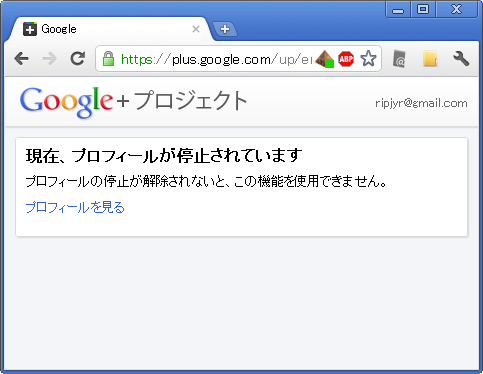The width and height of the screenshot is (483, 374).
Task: Open the pyramid extension icon in address bar
Action: point(324,59)
